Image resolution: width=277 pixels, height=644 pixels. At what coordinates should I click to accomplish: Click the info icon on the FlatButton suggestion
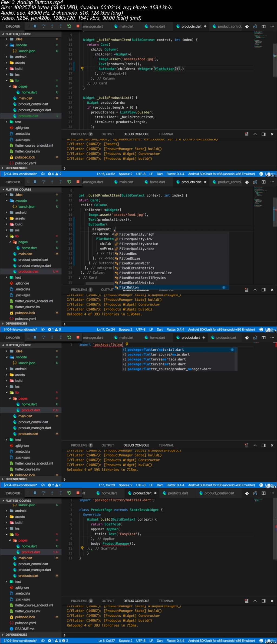coord(224,287)
